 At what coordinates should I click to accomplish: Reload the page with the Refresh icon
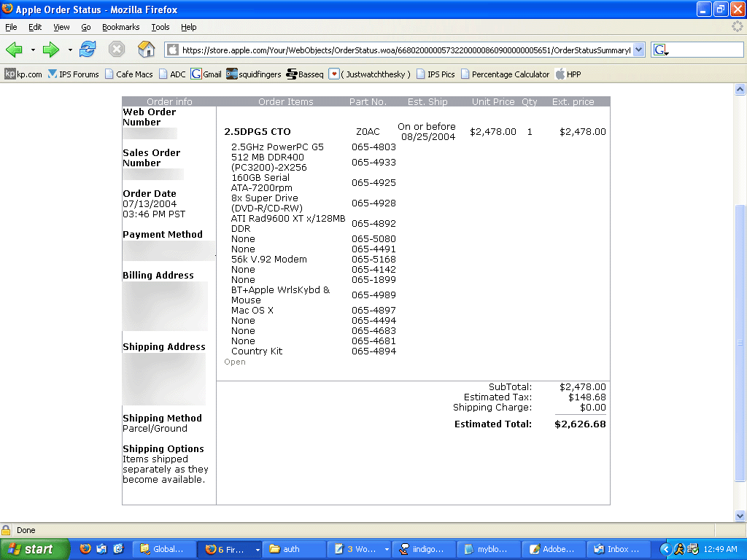pos(88,49)
